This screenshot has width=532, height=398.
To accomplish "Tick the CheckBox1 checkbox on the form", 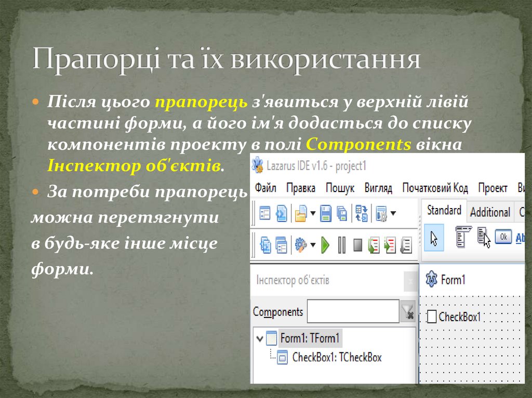I will click(x=432, y=317).
